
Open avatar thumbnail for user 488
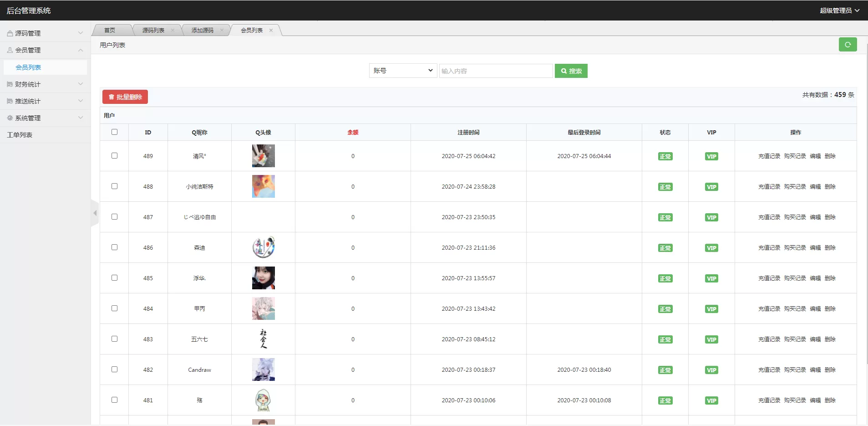pyautogui.click(x=264, y=186)
